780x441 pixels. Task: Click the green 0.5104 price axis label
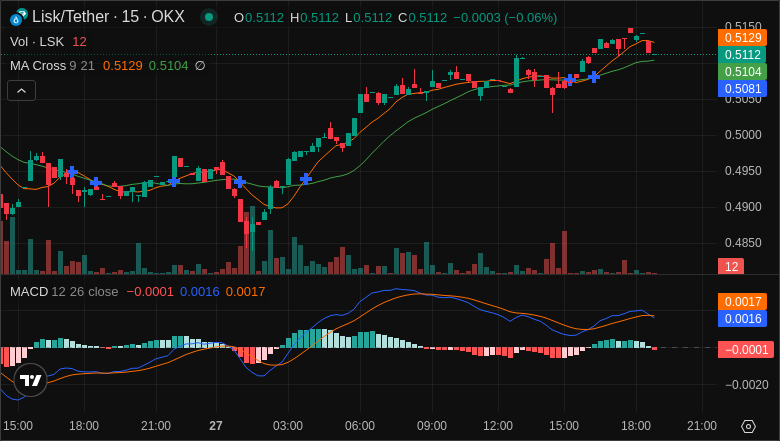742,72
